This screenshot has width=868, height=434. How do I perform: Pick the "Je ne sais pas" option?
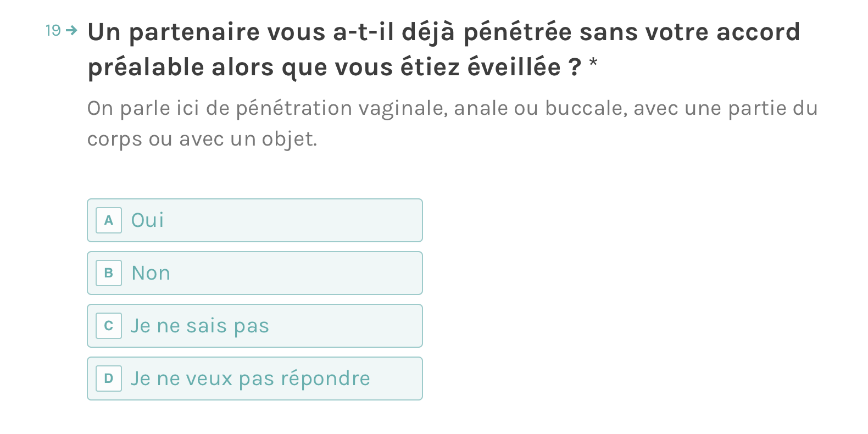pyautogui.click(x=254, y=326)
